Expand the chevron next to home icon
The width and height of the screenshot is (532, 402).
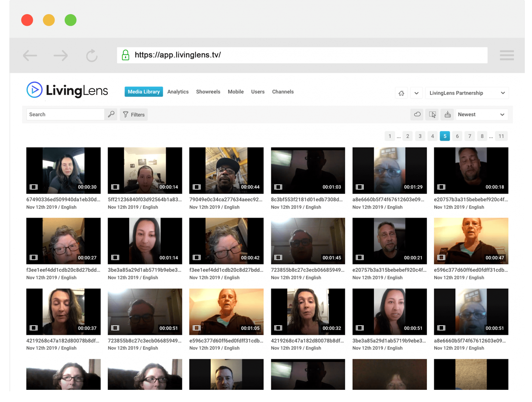coord(416,93)
